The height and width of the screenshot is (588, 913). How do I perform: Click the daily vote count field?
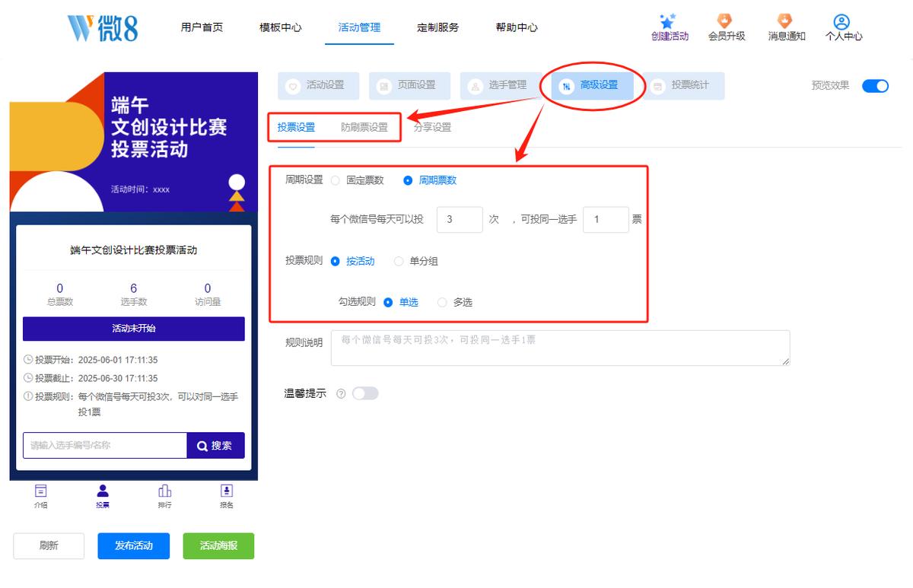coord(460,219)
